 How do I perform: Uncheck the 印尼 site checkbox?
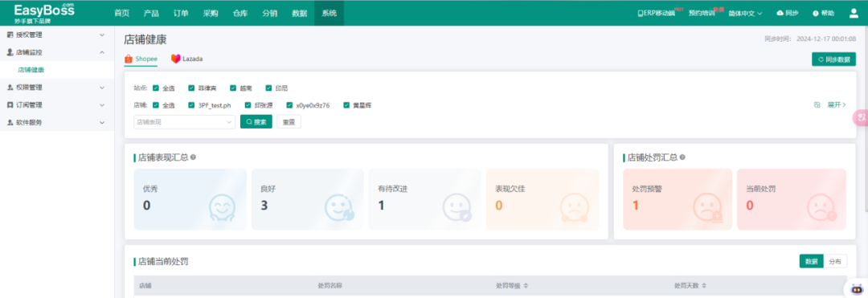coord(269,88)
